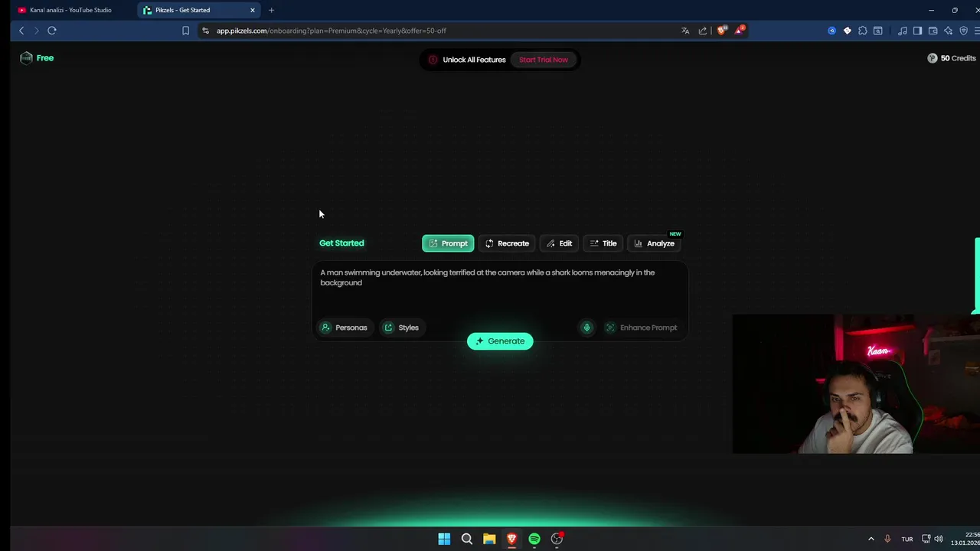Open the Personas selector
980x551 pixels.
coord(345,328)
